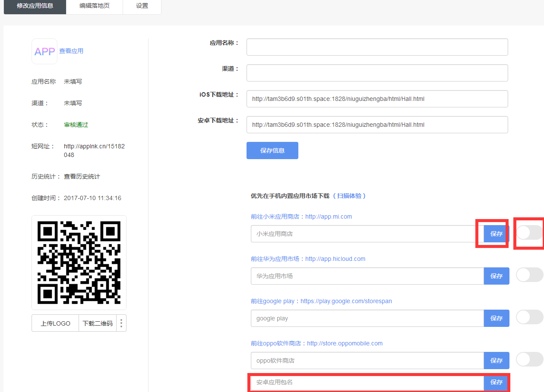Focus the 应用名称 input field

point(377,47)
